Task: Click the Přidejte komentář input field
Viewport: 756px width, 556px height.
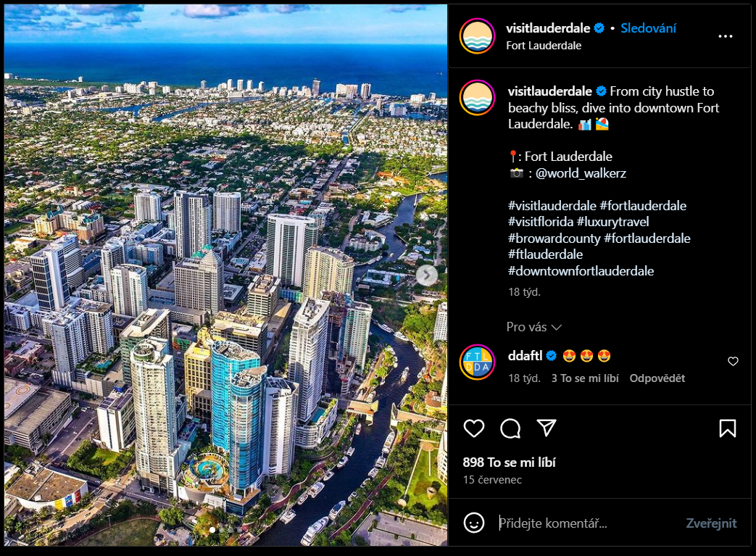Action: (586, 523)
